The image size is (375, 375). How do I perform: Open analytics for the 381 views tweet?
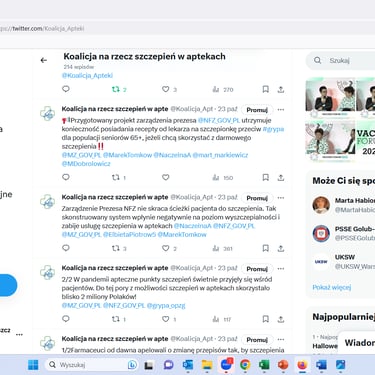click(x=223, y=248)
